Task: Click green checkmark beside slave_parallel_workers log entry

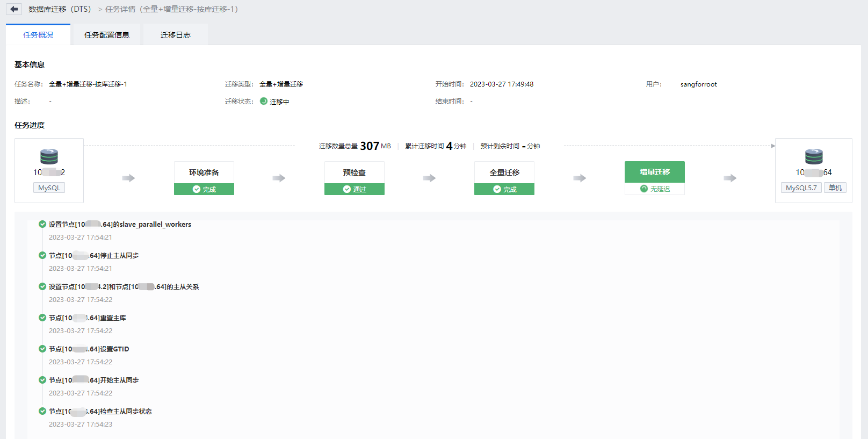Action: click(x=42, y=224)
